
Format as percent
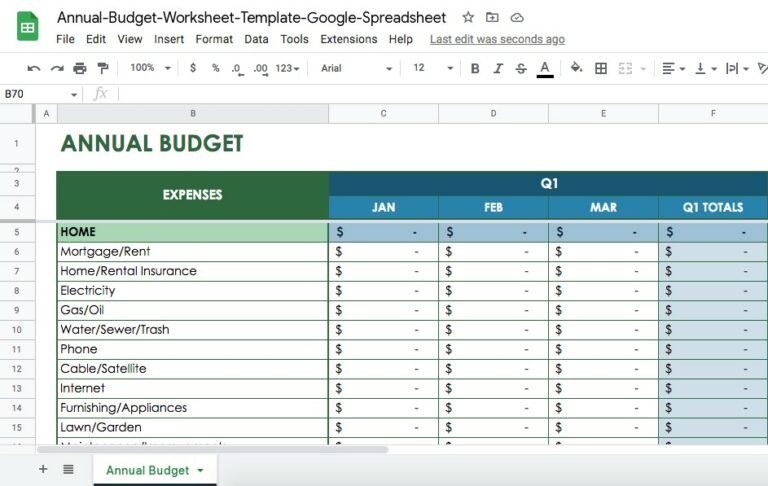point(216,68)
